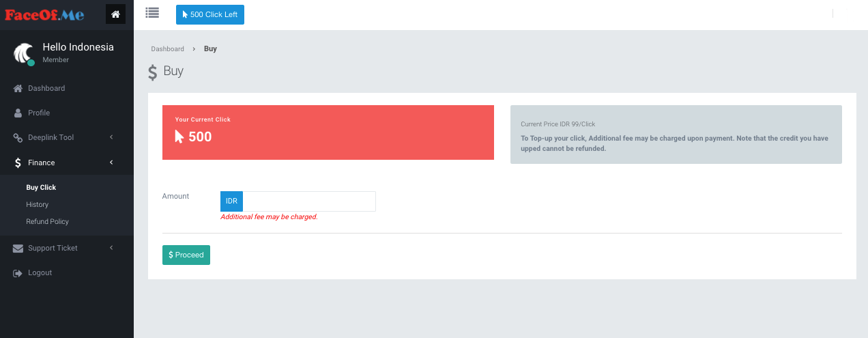Image resolution: width=868 pixels, height=338 pixels.
Task: Click the home icon button
Action: (x=115, y=14)
